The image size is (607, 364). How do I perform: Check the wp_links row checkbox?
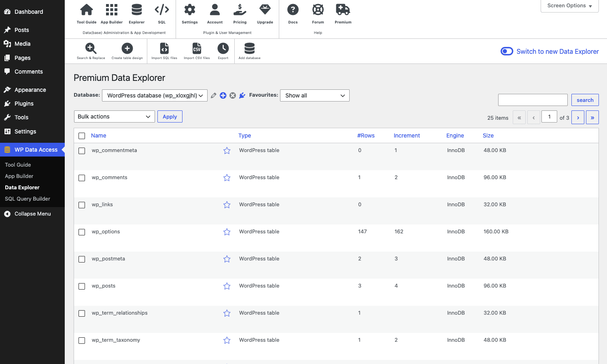point(82,205)
